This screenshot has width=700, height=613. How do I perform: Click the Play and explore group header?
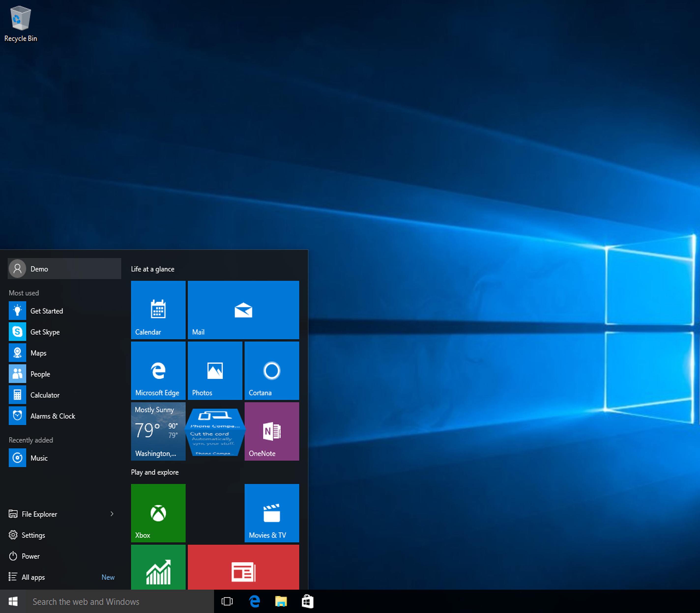155,472
